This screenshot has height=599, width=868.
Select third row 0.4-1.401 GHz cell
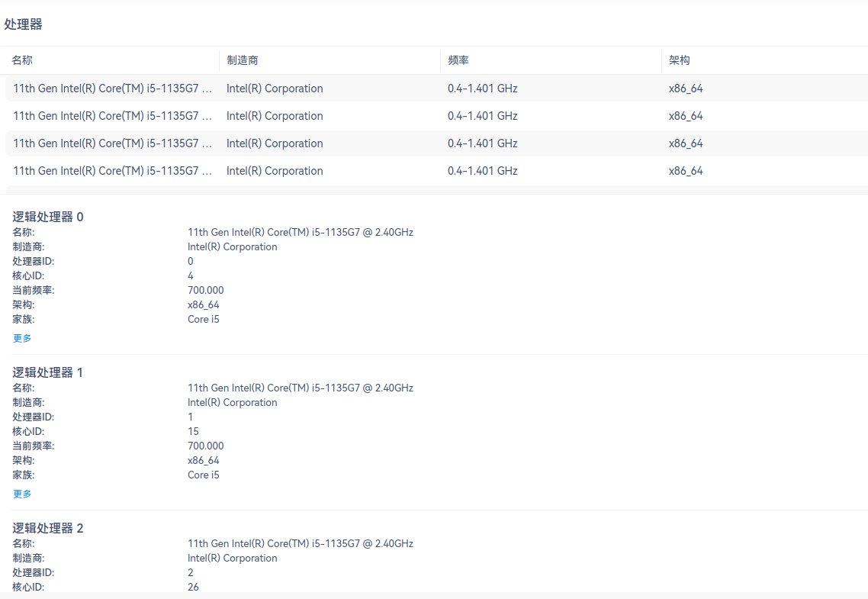(x=483, y=143)
